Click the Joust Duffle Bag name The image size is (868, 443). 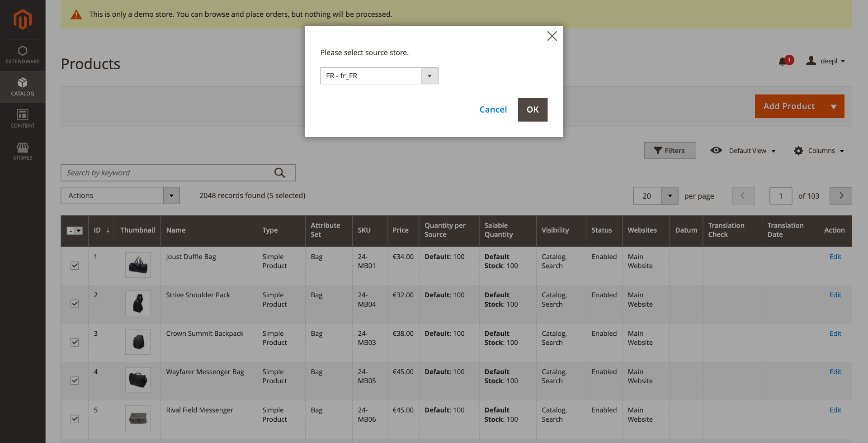tap(191, 257)
